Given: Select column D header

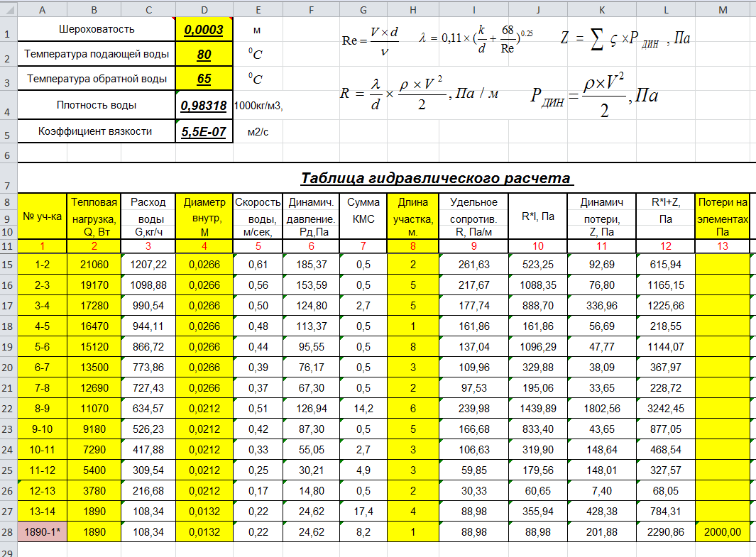Looking at the screenshot, I should click(x=204, y=10).
